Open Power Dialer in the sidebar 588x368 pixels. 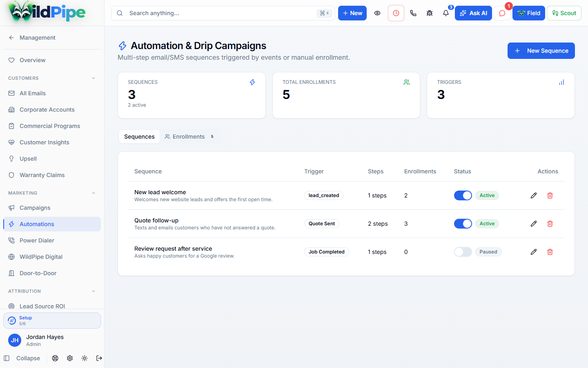coord(52,240)
